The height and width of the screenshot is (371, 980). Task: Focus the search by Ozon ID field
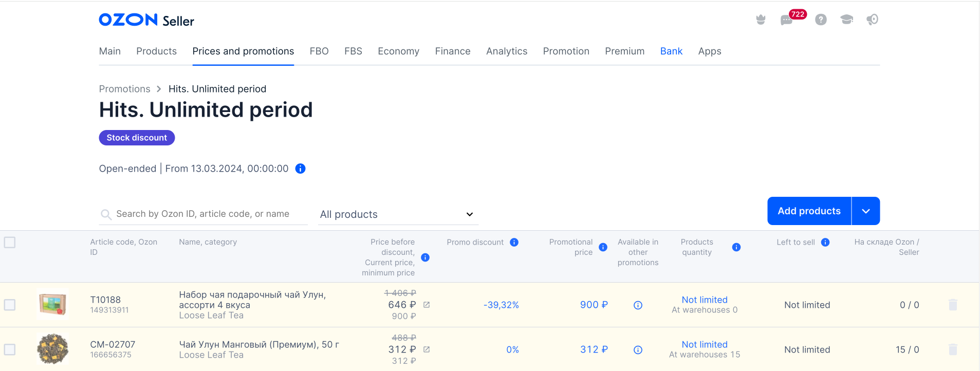pos(203,214)
